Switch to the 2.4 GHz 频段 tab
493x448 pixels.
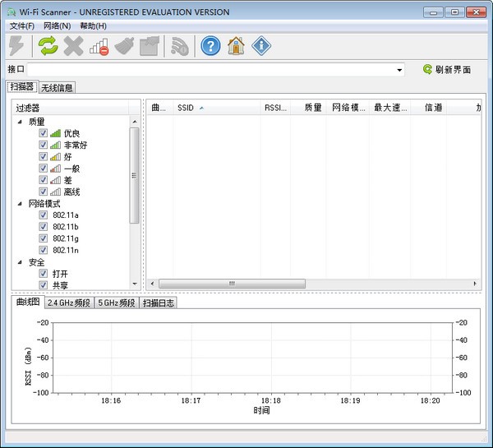(69, 303)
